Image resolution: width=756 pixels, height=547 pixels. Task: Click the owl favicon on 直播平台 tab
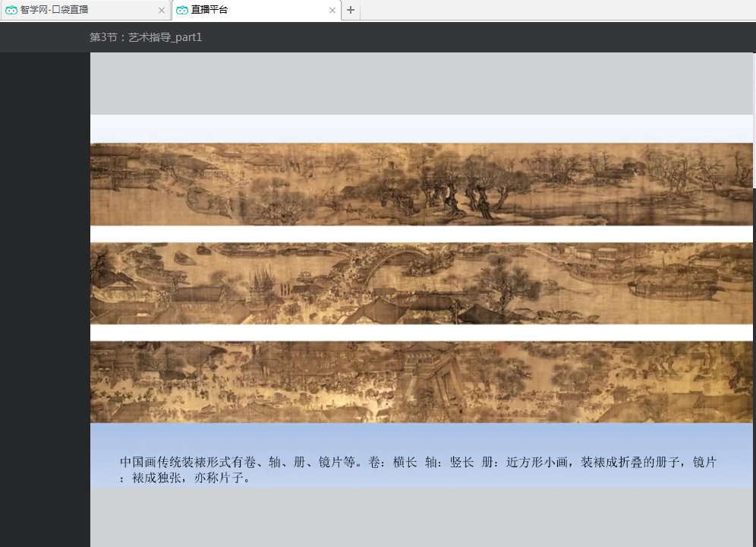pyautogui.click(x=182, y=10)
